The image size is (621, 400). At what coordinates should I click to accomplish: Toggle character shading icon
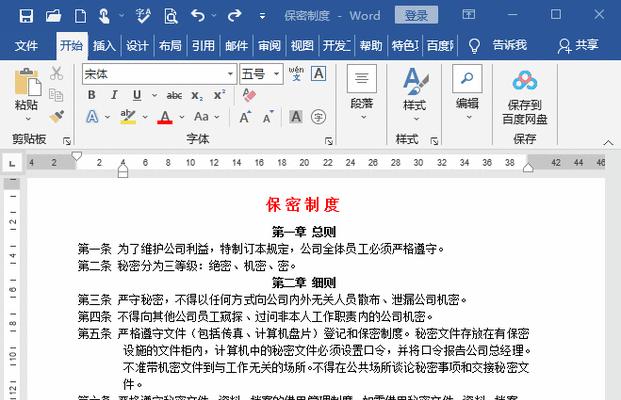pos(296,117)
